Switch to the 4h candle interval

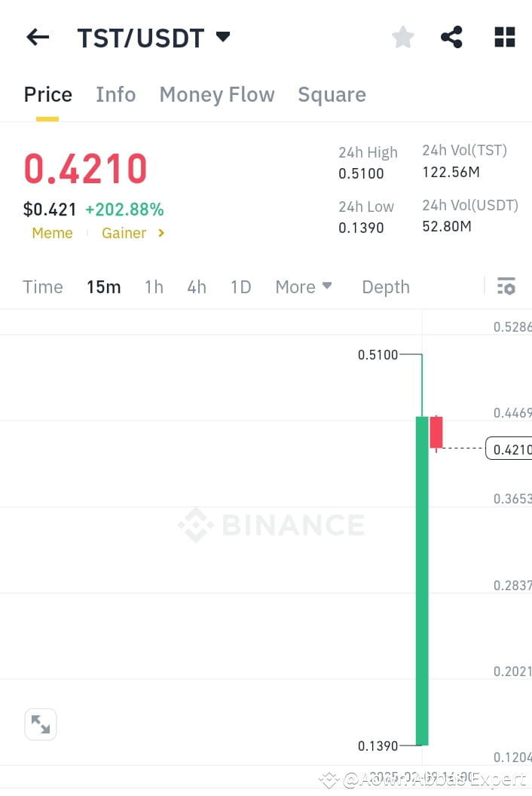tap(196, 286)
